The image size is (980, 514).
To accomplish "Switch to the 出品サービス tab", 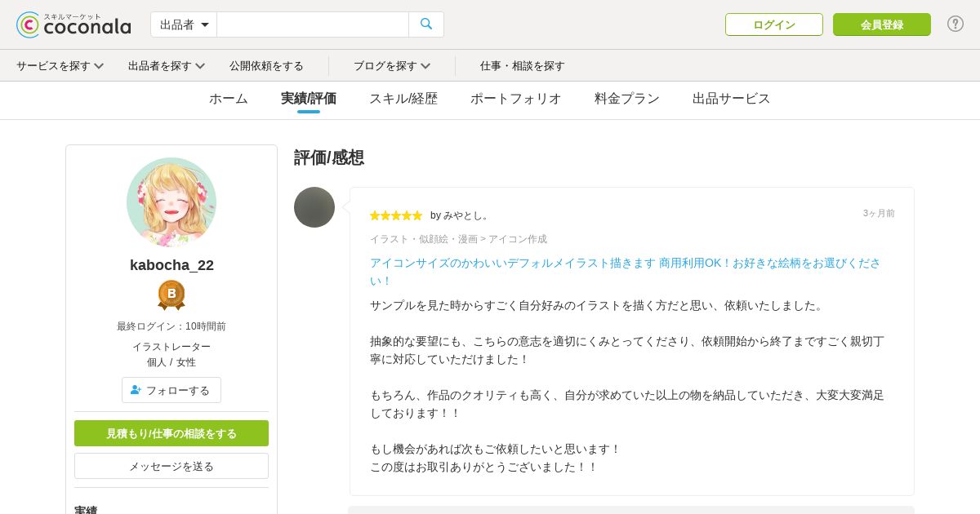I will [732, 99].
